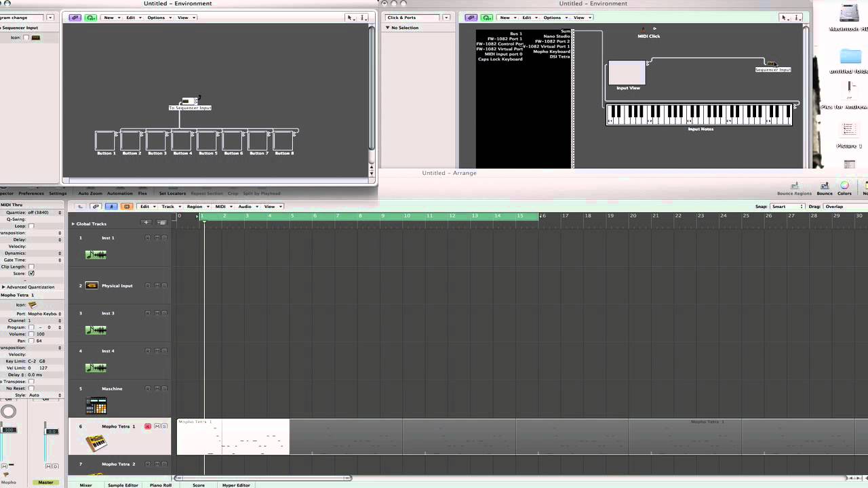868x488 pixels.
Task: Expand Advanced Quantization settings
Action: point(3,287)
